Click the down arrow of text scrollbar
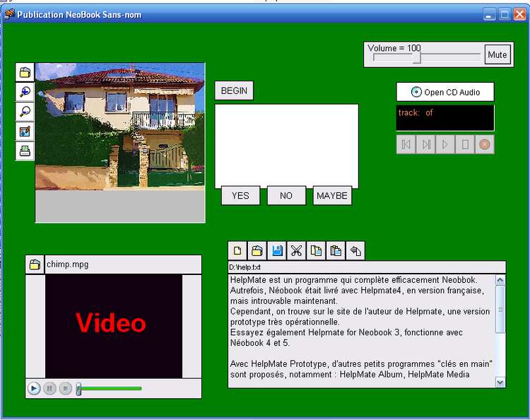This screenshot has width=530, height=420. point(500,382)
